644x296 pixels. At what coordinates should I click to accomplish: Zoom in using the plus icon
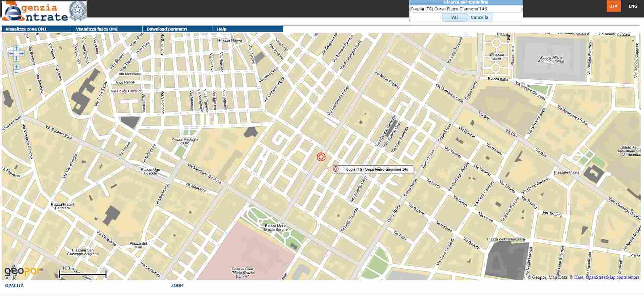click(16, 67)
